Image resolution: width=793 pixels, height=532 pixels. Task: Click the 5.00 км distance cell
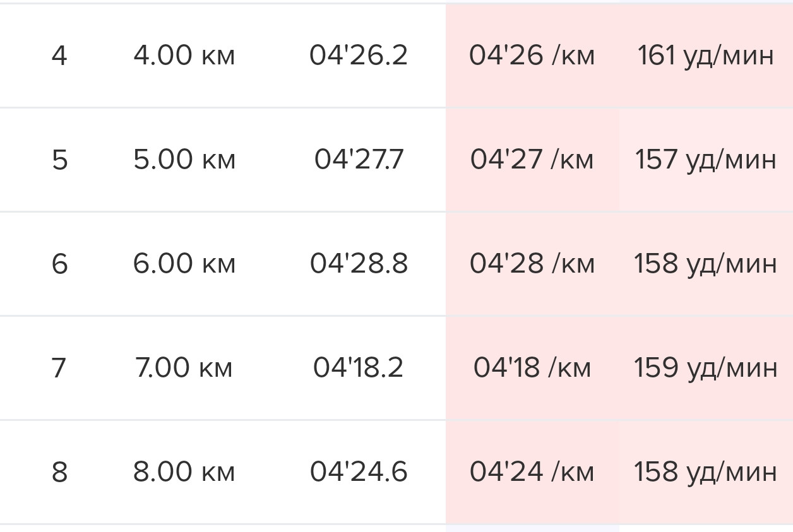184,160
